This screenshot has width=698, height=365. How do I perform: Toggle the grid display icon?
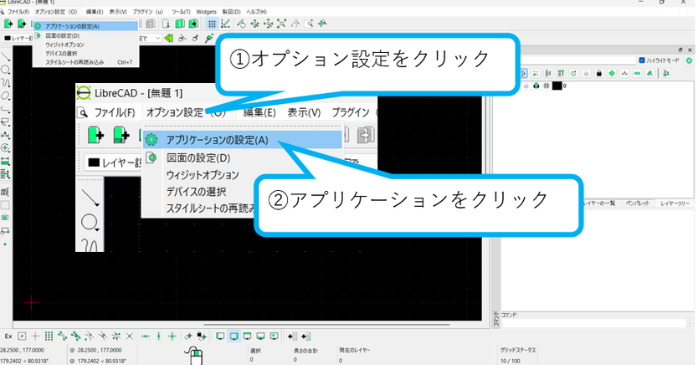212,24
